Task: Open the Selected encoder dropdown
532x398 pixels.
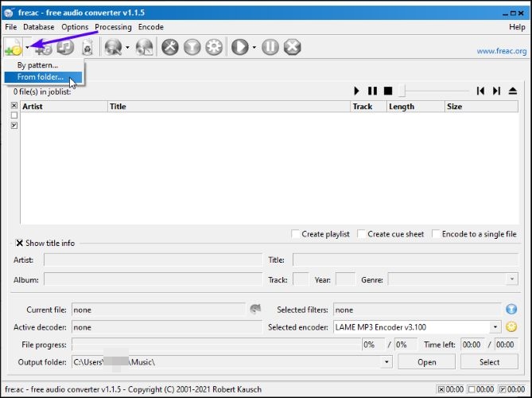Action: (495, 327)
